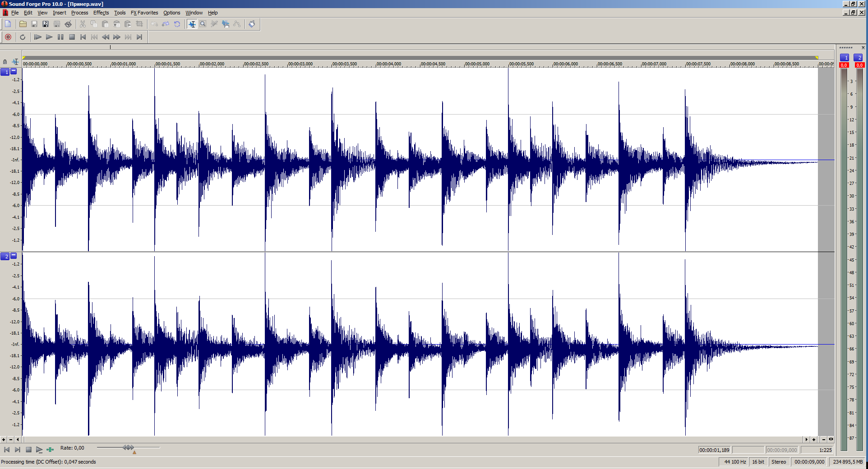The width and height of the screenshot is (868, 469).
Task: Click the data window Play button
Action: [x=39, y=450]
